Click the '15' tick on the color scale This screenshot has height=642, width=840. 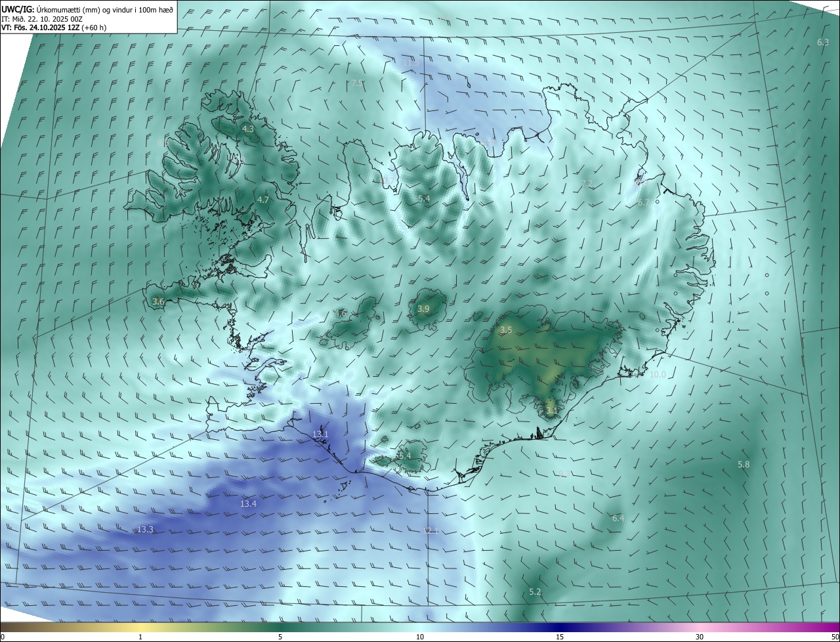coord(560,637)
